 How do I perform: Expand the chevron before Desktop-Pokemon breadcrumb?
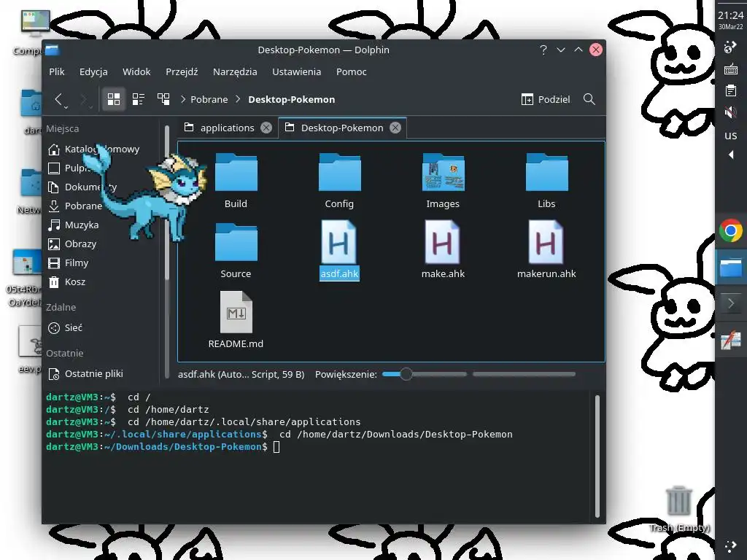[x=239, y=99]
